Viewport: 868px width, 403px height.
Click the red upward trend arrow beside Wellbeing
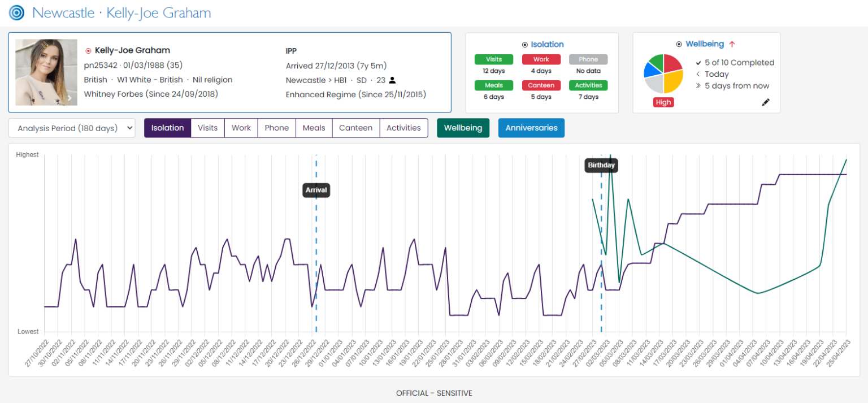point(732,44)
